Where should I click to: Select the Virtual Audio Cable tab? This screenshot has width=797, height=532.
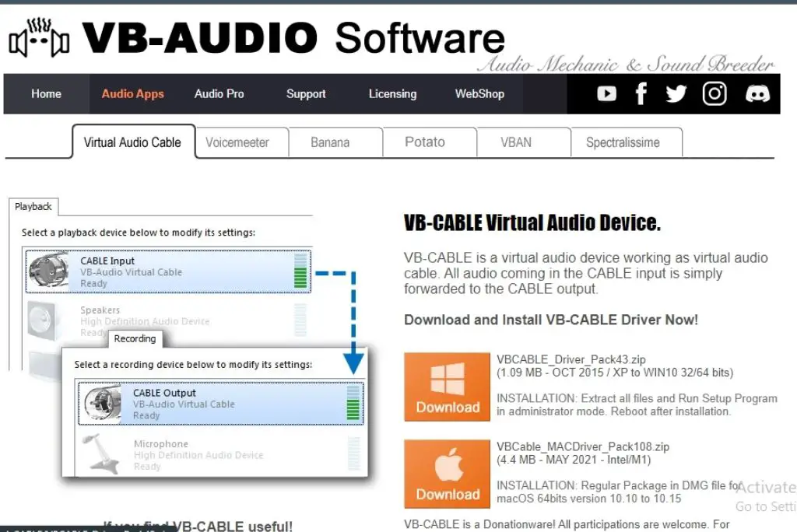(132, 142)
